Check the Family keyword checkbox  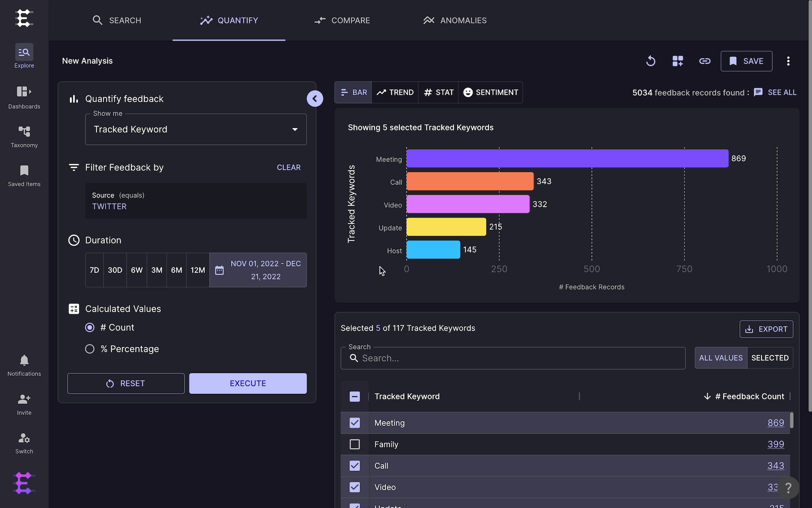click(x=355, y=444)
